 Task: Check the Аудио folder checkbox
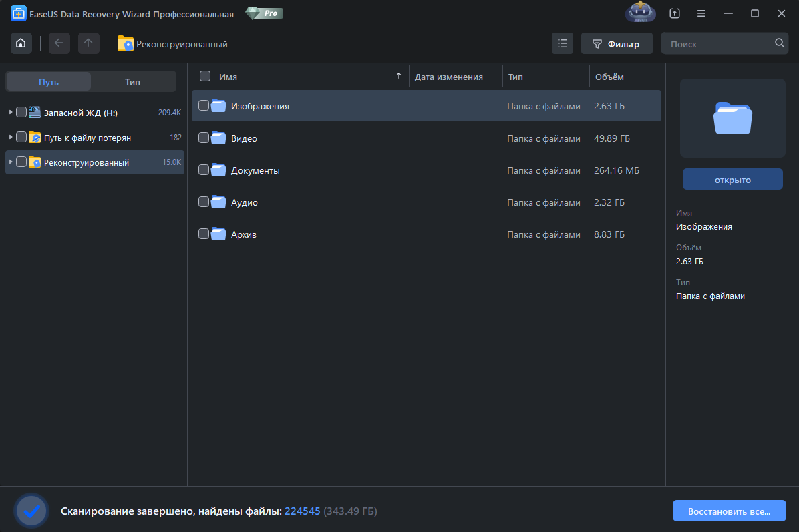pos(203,202)
